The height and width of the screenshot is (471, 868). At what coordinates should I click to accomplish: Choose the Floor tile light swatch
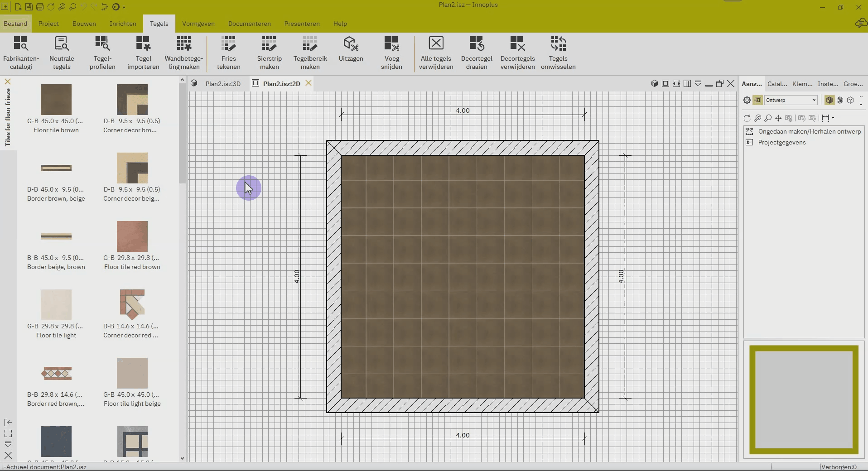pos(56,305)
